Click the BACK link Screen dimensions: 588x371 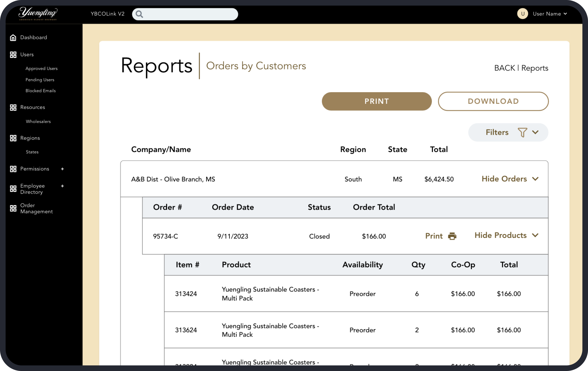[505, 68]
